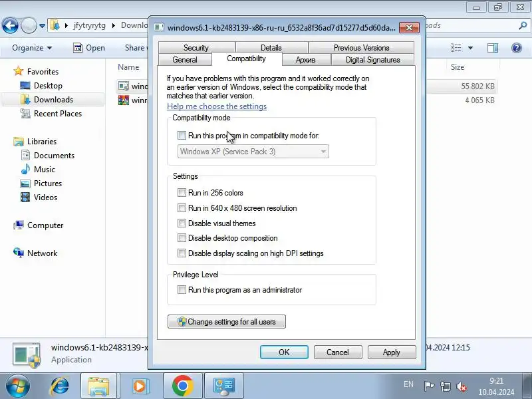Image resolution: width=532 pixels, height=399 pixels.
Task: Open Action Center flag icon
Action: click(x=429, y=386)
